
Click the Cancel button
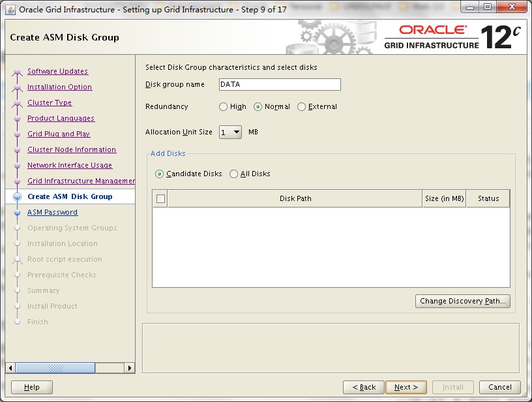[500, 387]
